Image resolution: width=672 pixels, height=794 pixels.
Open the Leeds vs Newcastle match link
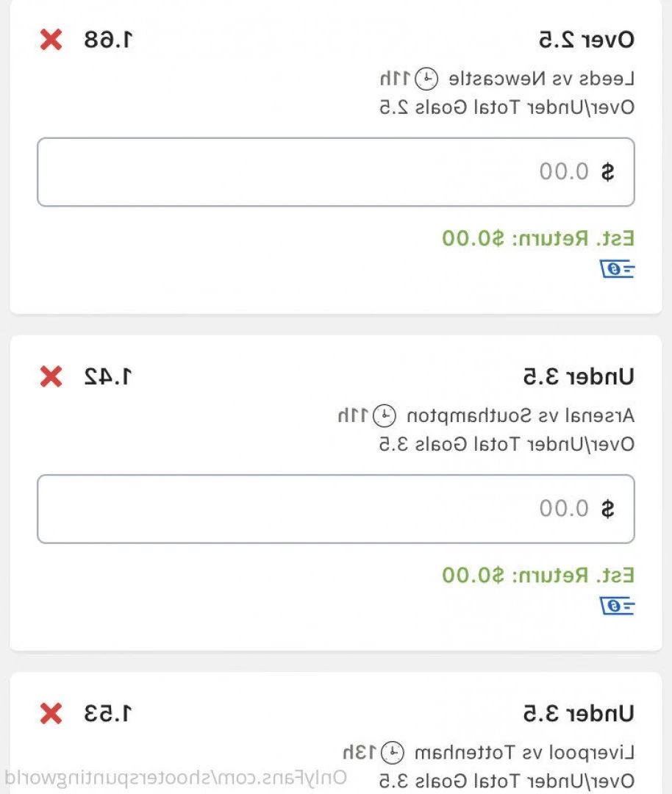click(x=541, y=79)
